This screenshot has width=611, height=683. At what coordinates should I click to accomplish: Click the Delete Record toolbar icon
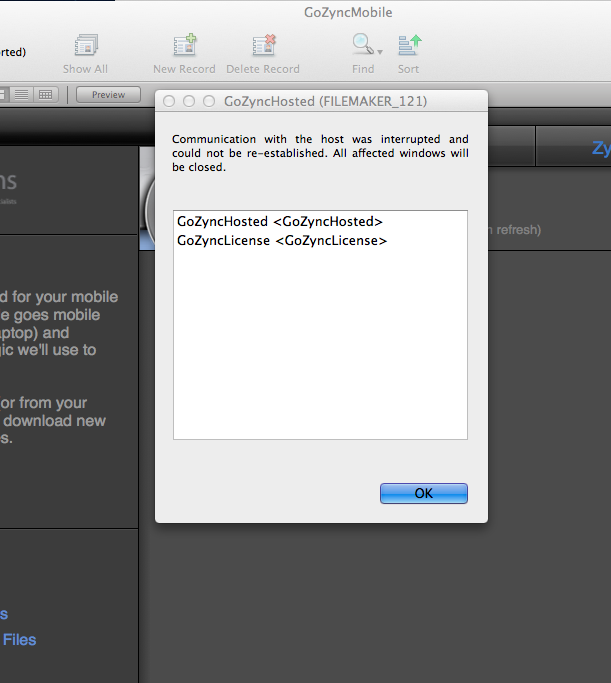[x=263, y=46]
